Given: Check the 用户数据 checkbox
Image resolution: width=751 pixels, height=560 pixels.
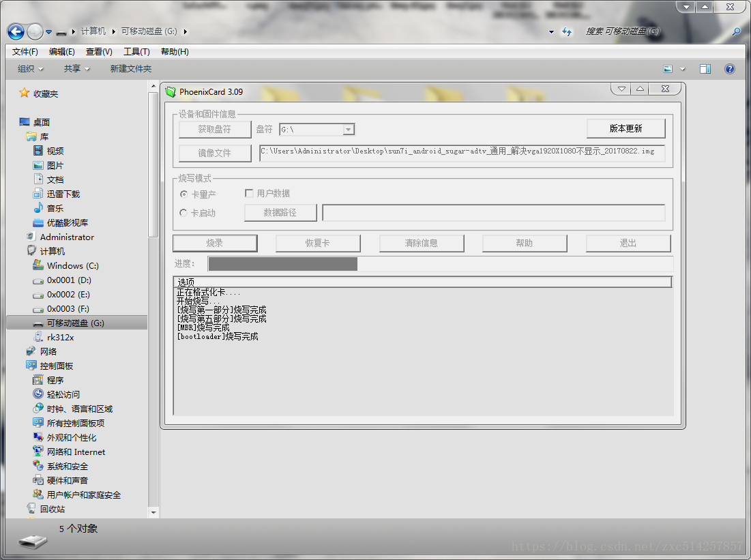Looking at the screenshot, I should tap(248, 193).
